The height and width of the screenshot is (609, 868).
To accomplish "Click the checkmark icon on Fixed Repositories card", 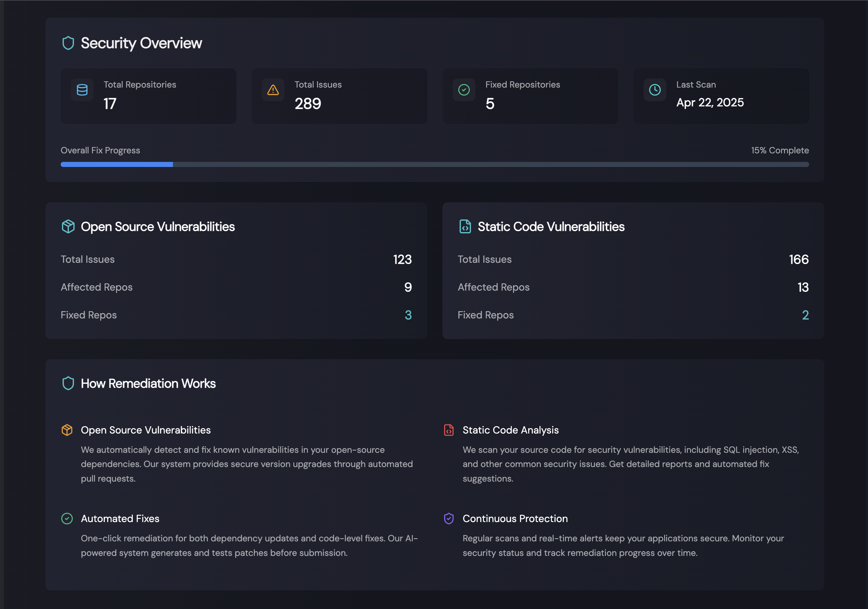I will point(464,90).
